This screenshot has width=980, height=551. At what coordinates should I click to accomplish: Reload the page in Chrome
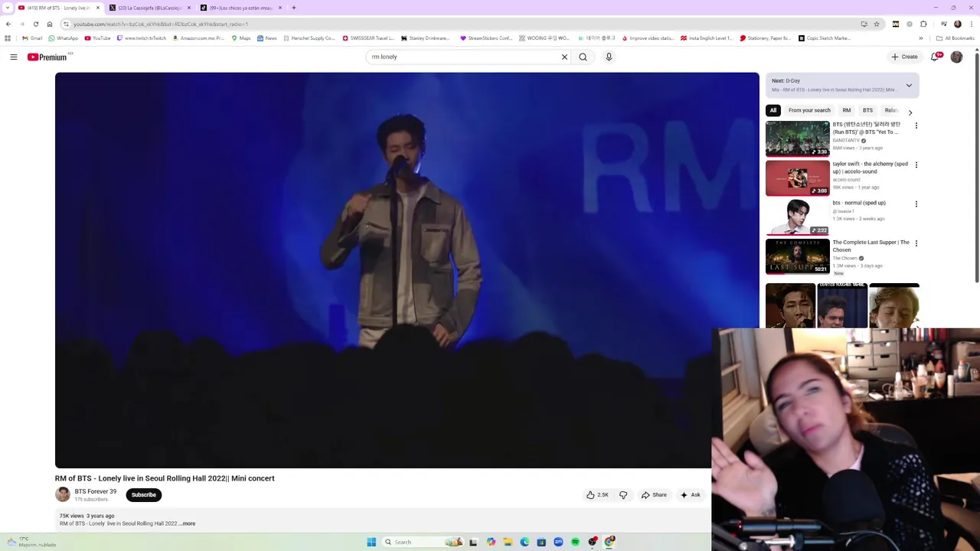pos(36,24)
